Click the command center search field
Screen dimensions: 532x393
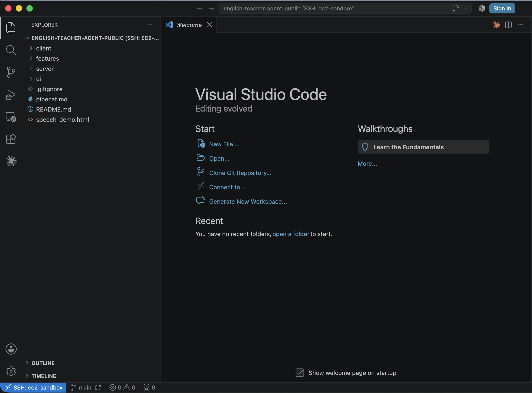click(x=333, y=9)
